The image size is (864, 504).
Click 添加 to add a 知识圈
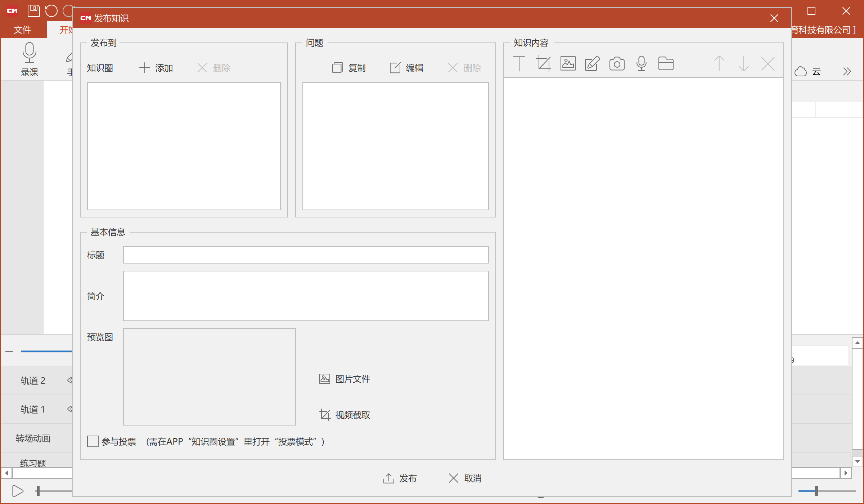(156, 68)
